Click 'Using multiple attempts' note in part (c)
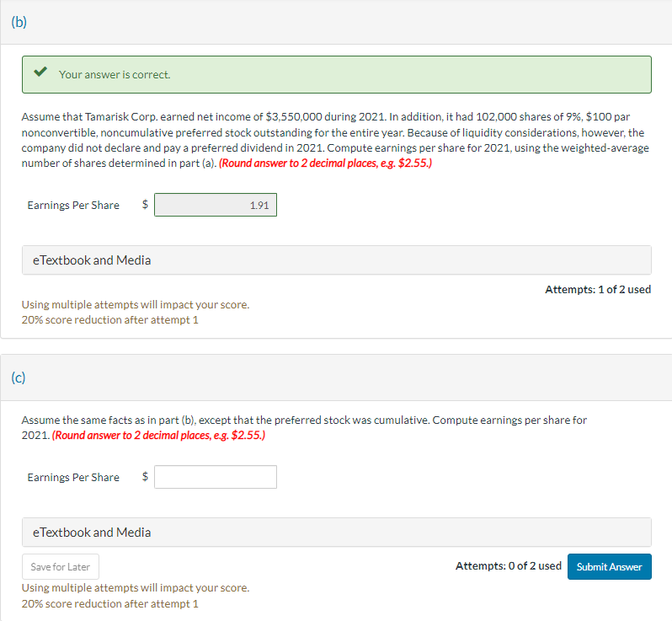 tap(136, 588)
